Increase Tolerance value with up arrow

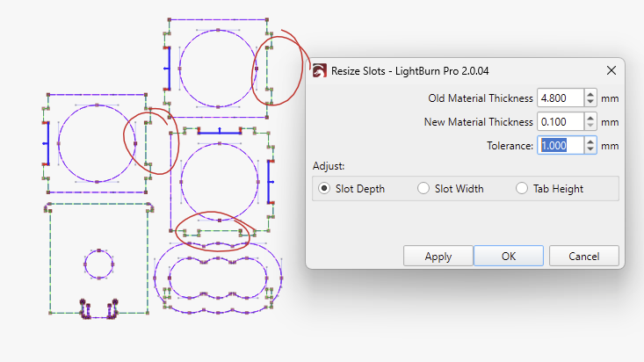(x=590, y=141)
